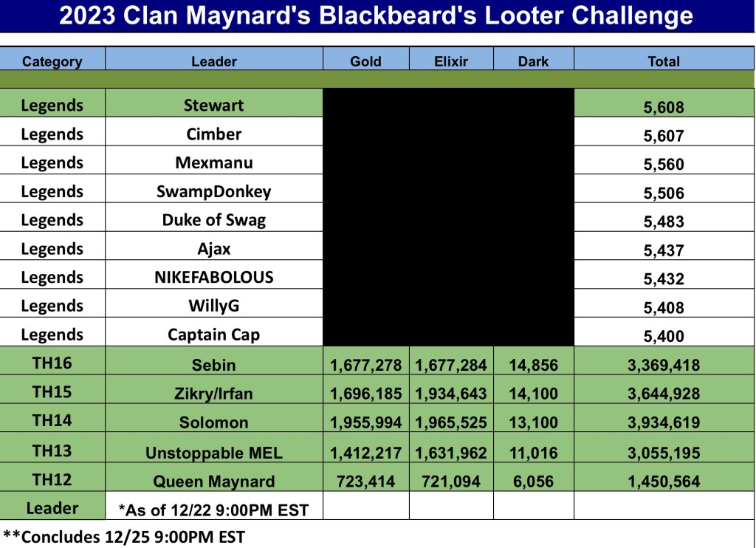Click SwampDonkey in the Leader column
This screenshot has width=756, height=548.
click(214, 191)
